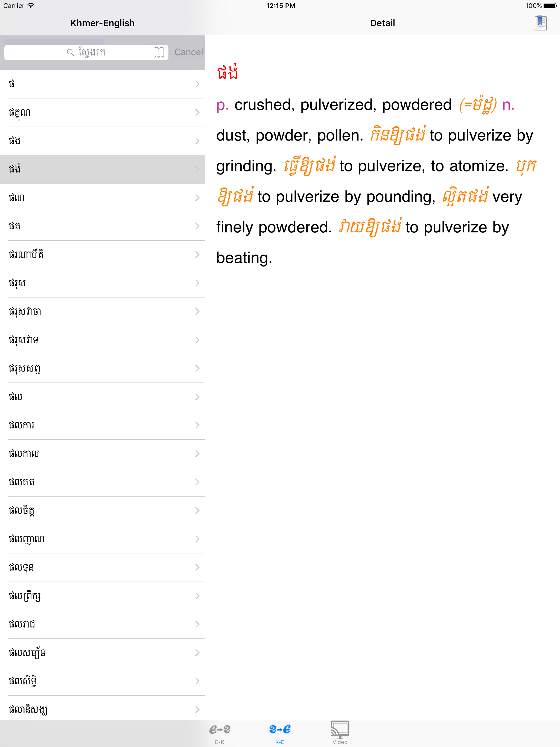Tap the magnifying glass search icon
Screen dimensions: 560x747
pos(70,52)
